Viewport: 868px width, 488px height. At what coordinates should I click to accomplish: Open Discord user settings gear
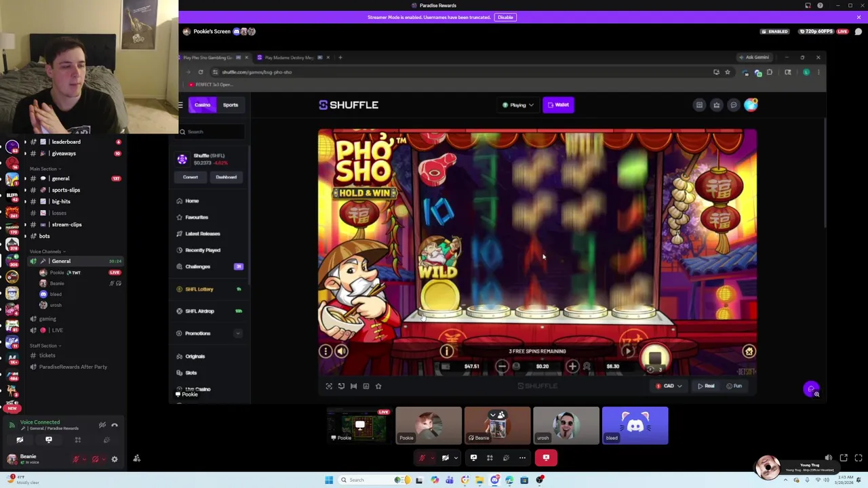[115, 460]
